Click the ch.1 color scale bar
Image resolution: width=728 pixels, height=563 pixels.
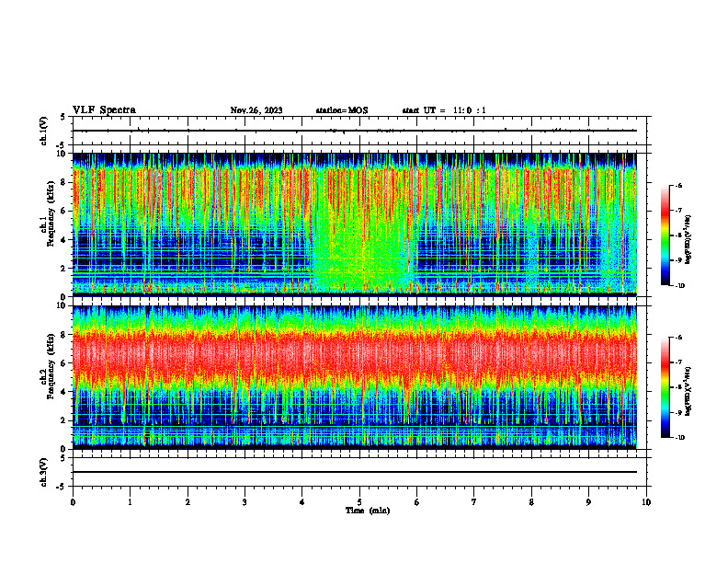665,236
